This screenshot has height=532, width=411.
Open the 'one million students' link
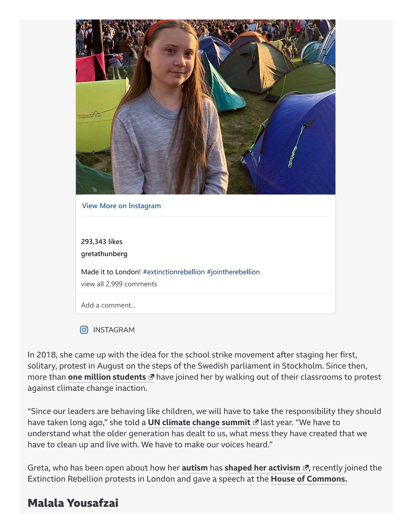[x=107, y=377]
